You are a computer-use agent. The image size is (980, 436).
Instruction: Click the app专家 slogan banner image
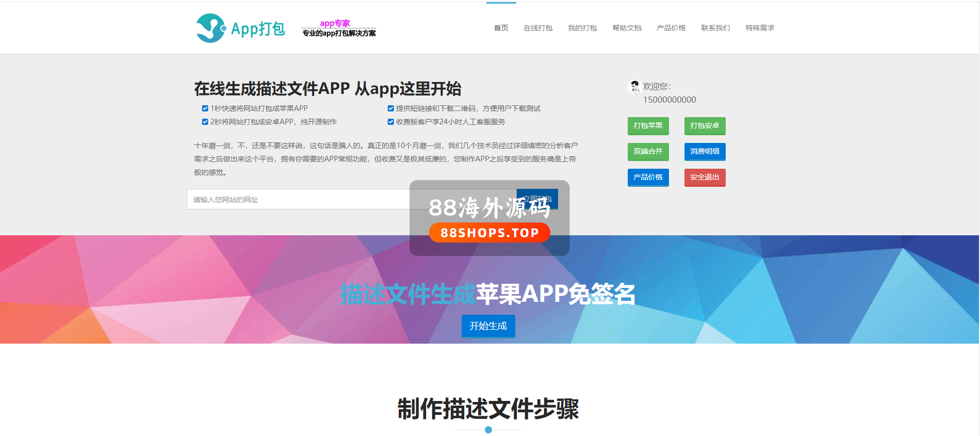(x=339, y=28)
